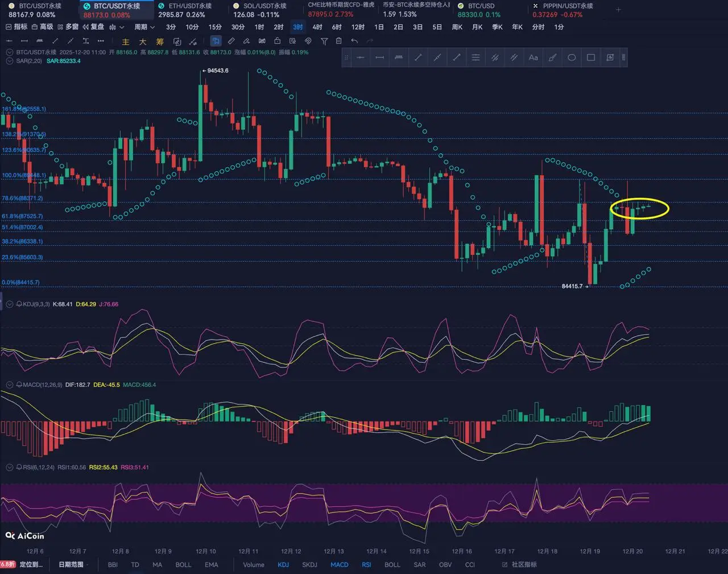The width and height of the screenshot is (728, 574).
Task: Grab the floating toolbar drag handle
Action: [346, 57]
